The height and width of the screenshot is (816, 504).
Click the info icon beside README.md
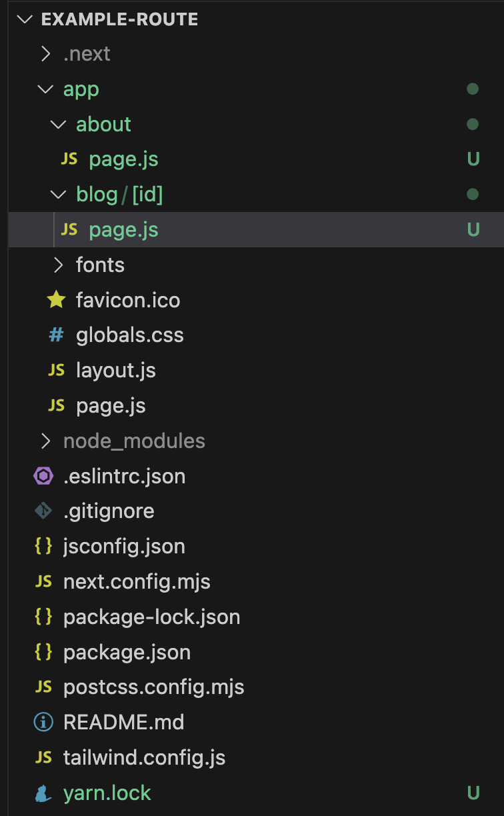[x=43, y=722]
